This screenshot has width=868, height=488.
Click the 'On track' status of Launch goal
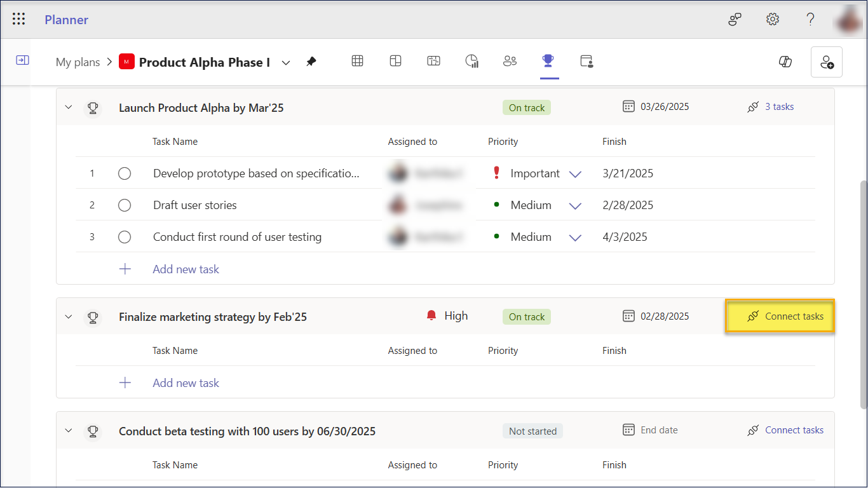pyautogui.click(x=526, y=108)
